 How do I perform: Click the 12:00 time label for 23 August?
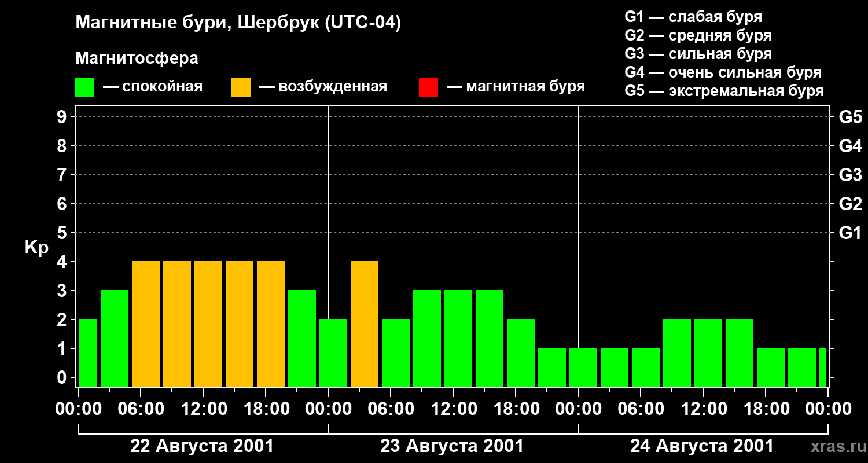453,409
